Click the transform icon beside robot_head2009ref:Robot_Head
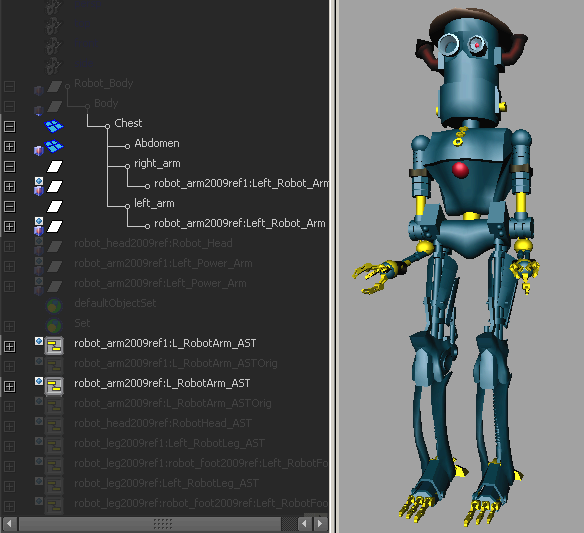 54,246
